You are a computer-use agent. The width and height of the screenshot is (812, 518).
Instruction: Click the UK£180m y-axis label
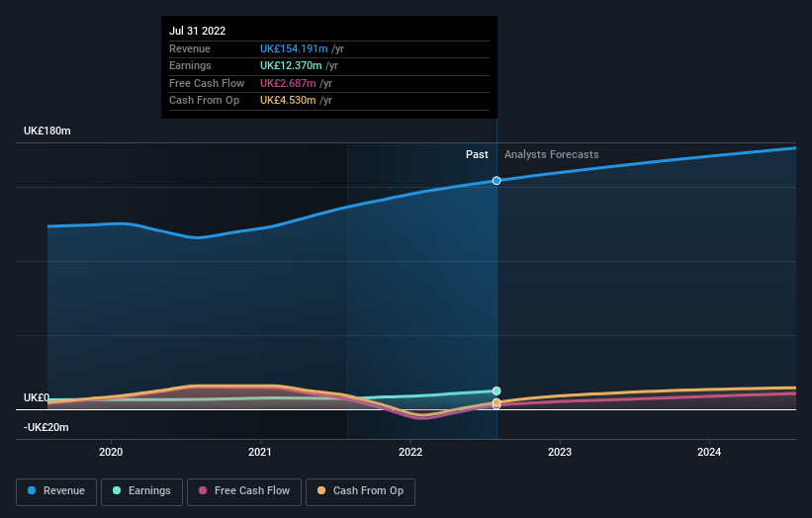coord(47,130)
